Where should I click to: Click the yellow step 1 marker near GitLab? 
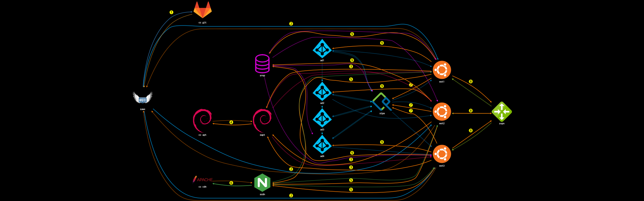[x=171, y=12]
